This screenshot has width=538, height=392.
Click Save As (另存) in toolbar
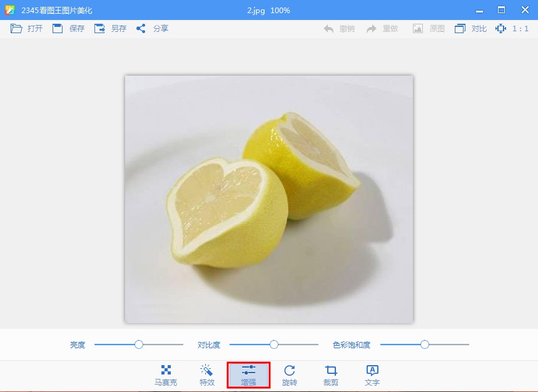pyautogui.click(x=99, y=29)
